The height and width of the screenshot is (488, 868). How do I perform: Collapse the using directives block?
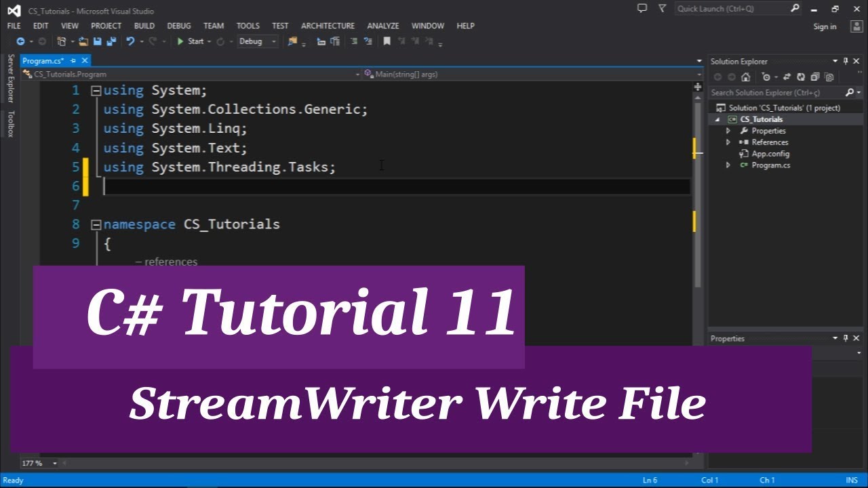[x=96, y=90]
